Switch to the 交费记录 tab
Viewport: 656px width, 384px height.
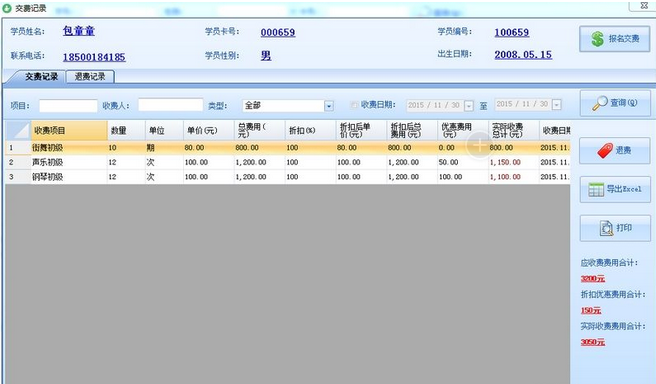tap(40, 77)
